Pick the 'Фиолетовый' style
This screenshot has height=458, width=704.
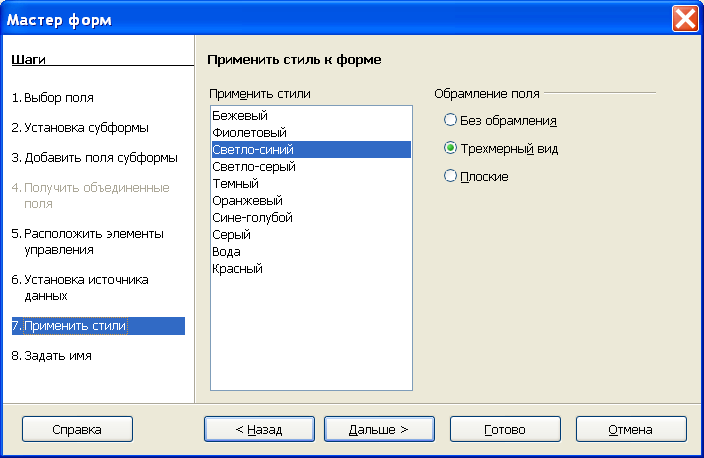click(x=311, y=132)
